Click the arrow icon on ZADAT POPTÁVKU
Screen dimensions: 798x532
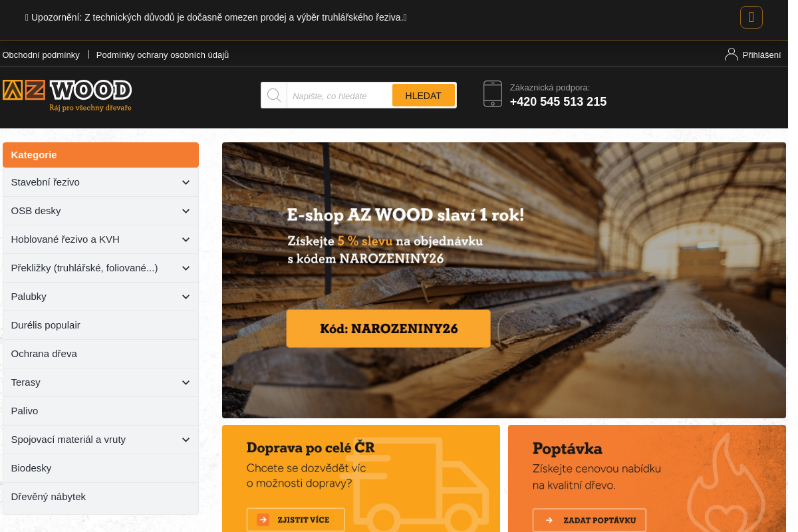[x=549, y=520]
